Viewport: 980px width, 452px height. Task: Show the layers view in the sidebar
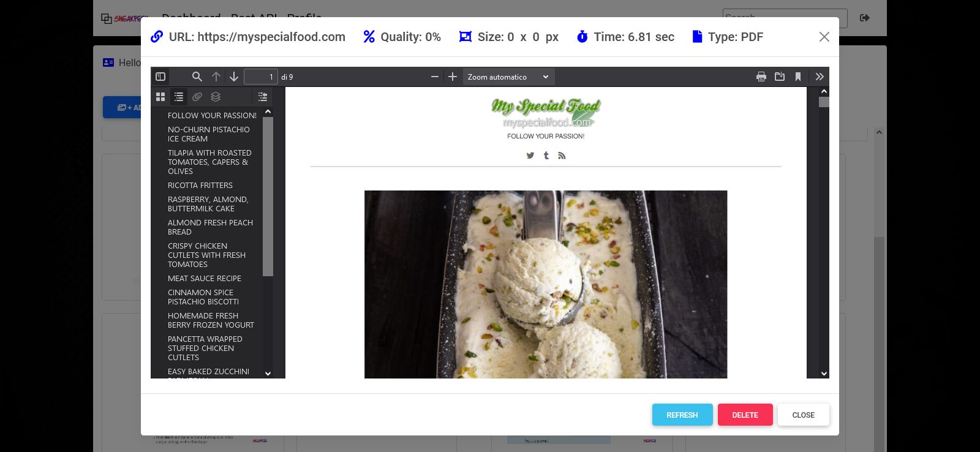tap(216, 97)
